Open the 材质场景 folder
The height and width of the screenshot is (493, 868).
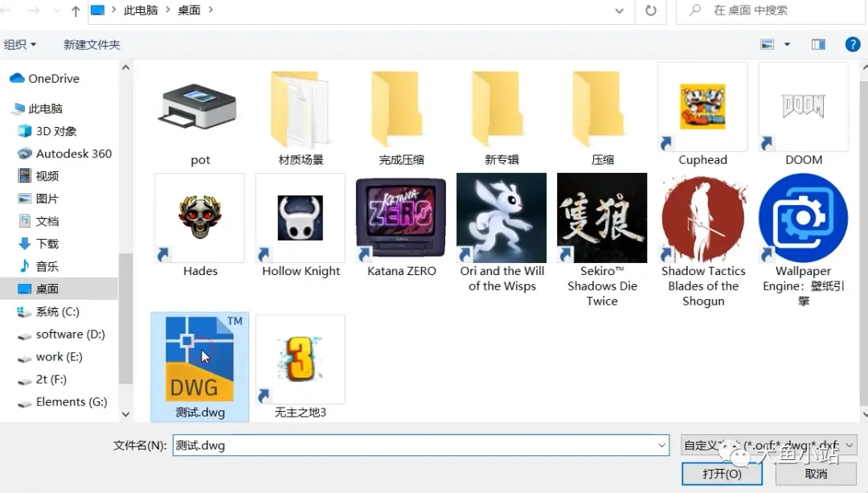pyautogui.click(x=301, y=109)
